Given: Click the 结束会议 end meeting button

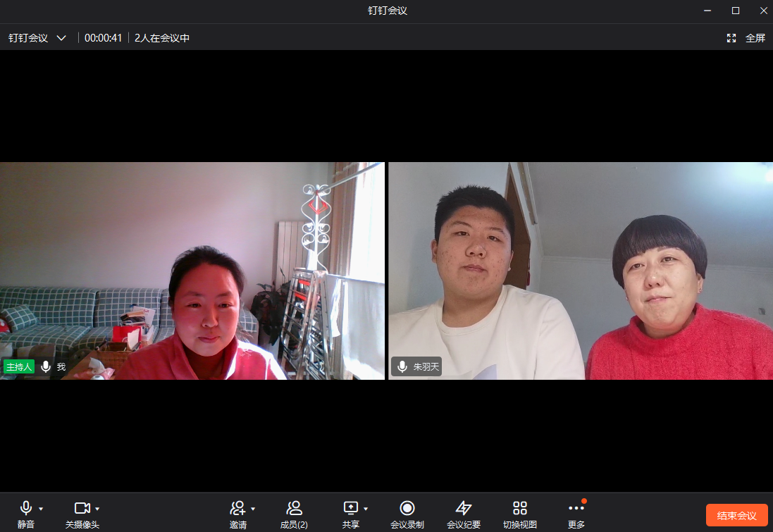Looking at the screenshot, I should click(736, 515).
